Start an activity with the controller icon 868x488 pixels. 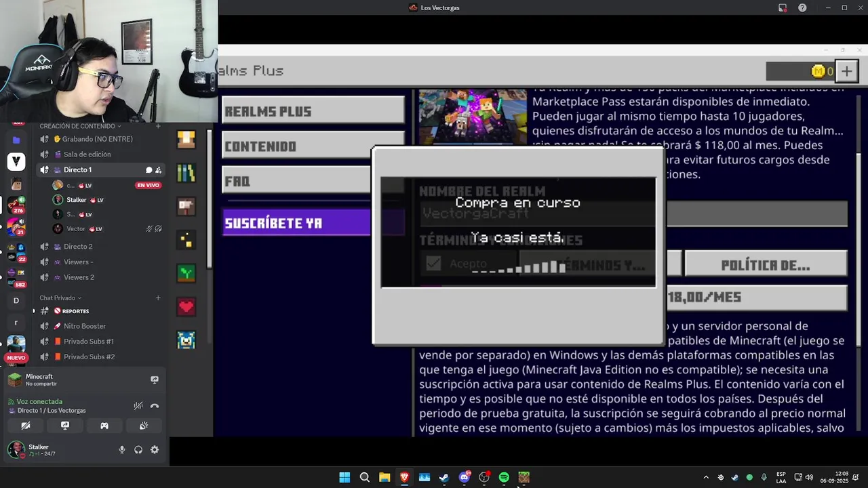click(x=104, y=426)
